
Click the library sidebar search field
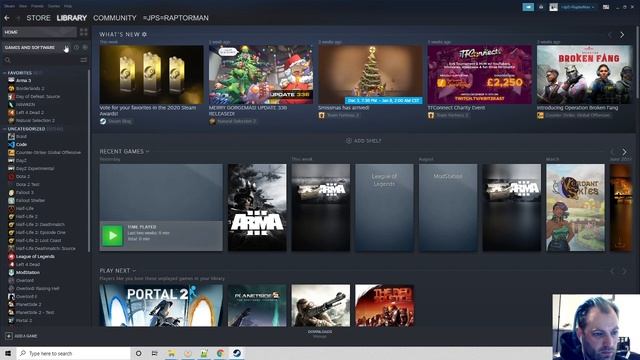tap(41, 60)
